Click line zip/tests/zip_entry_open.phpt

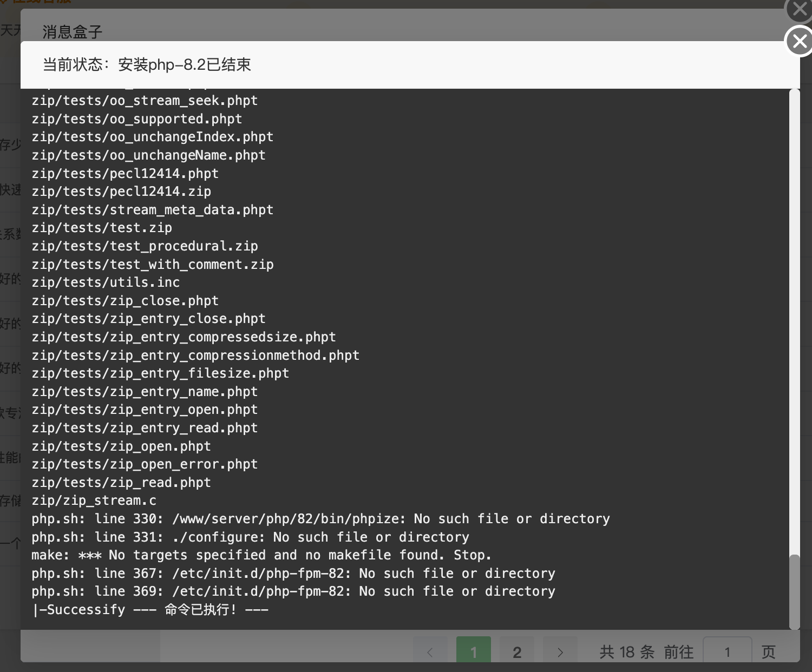(145, 410)
